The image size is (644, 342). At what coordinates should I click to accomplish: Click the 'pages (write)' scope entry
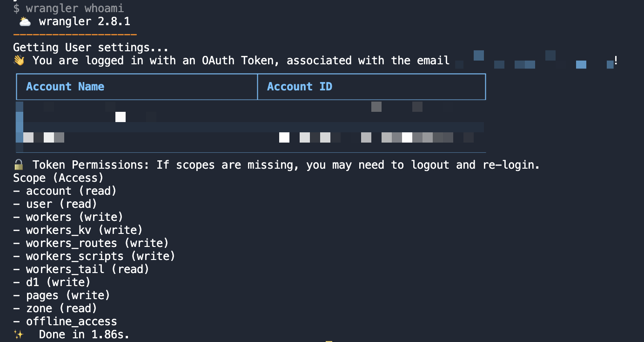pos(68,295)
